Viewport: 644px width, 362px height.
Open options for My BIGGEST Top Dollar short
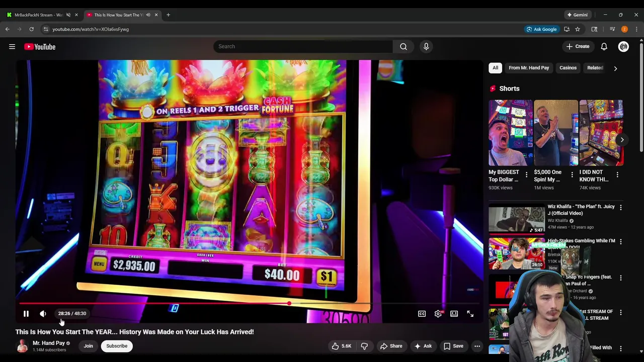(526, 175)
